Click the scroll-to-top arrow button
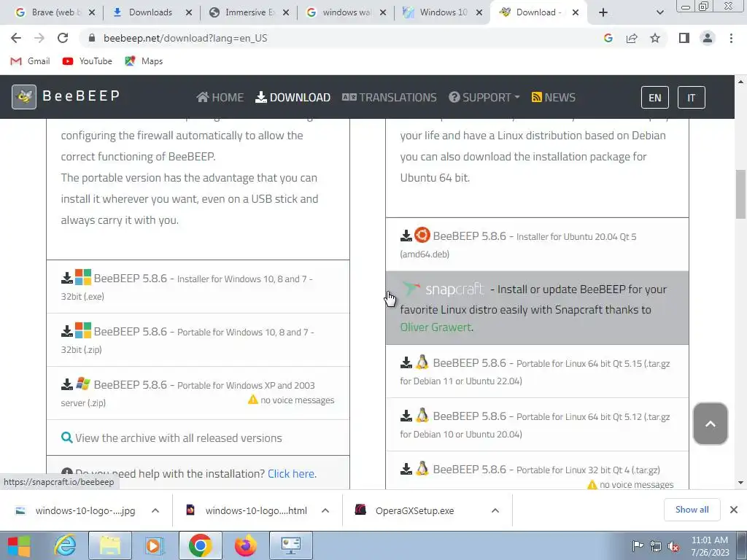The image size is (747, 560). 711,424
